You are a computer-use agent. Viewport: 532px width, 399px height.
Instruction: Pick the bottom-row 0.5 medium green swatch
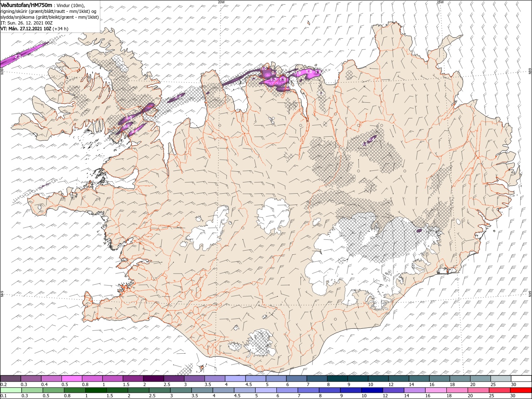(53, 390)
